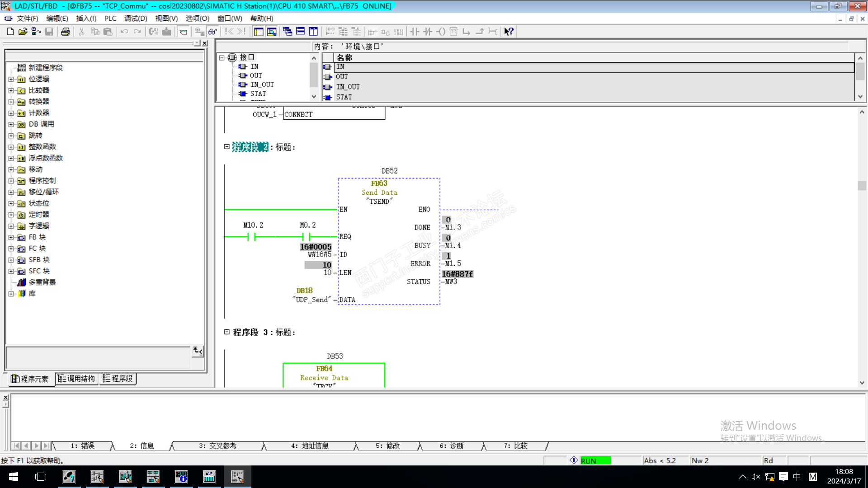Switch to the 调用结构 tab

(76, 379)
